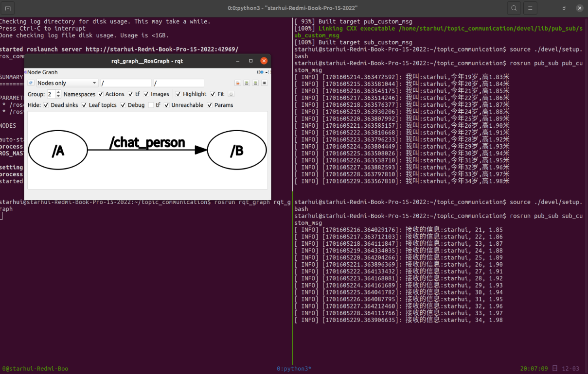Click the first namespace filter field
This screenshot has height=374, width=588.
[x=126, y=83]
